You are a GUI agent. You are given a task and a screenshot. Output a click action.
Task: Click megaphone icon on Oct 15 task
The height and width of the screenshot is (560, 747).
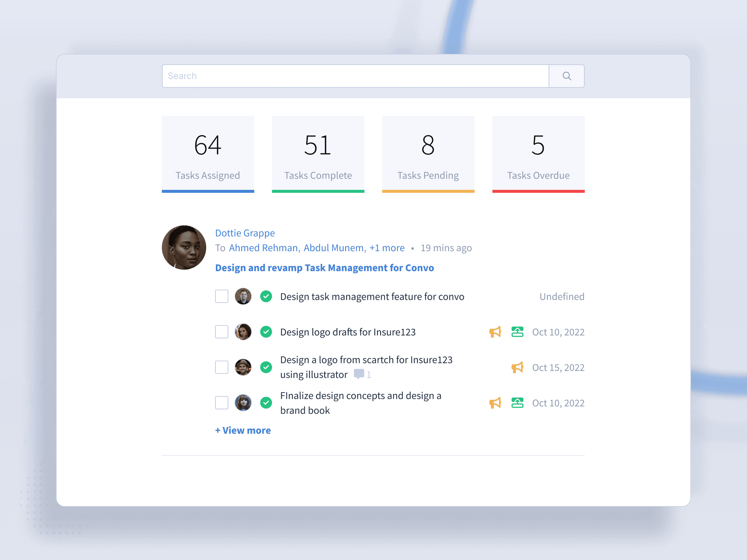[517, 367]
